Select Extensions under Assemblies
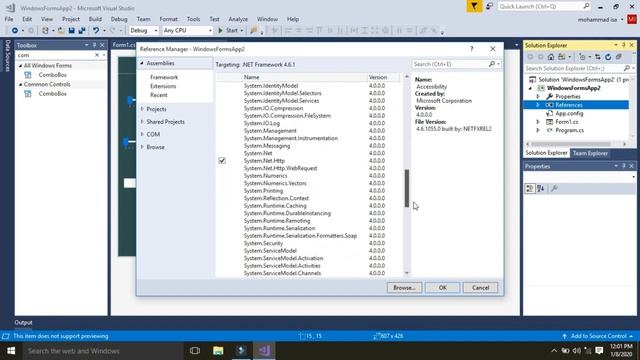 pyautogui.click(x=163, y=86)
